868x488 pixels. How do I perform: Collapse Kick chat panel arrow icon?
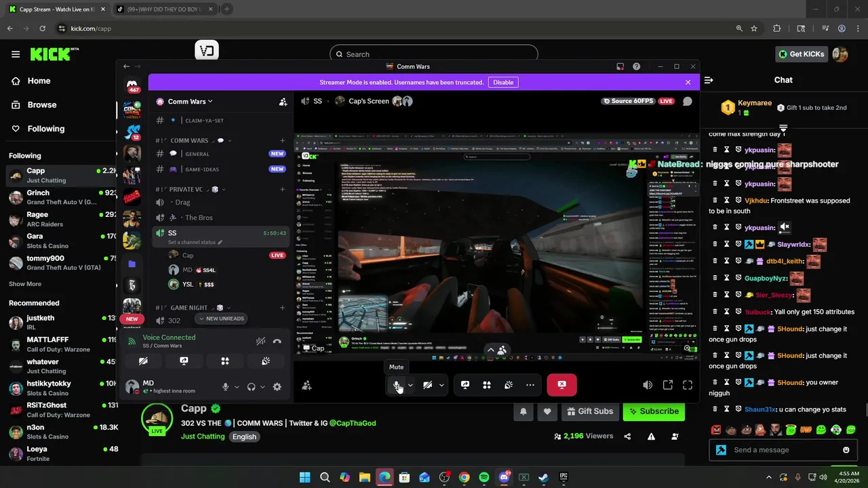(709, 80)
